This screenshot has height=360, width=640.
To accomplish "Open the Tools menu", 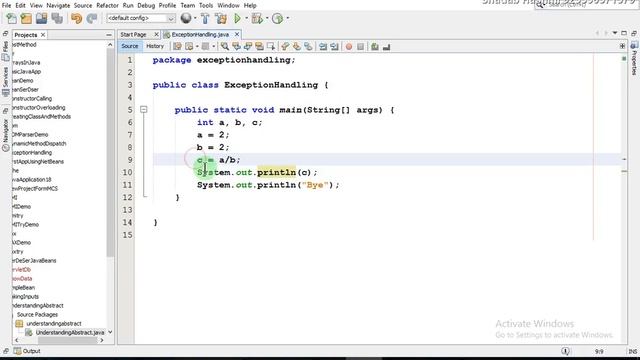I will tap(206, 6).
